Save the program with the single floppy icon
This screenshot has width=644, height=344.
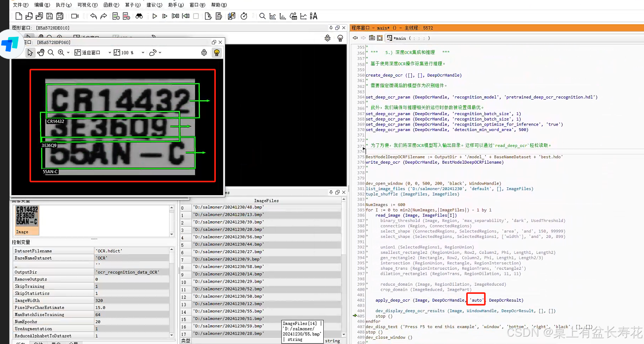coord(50,16)
